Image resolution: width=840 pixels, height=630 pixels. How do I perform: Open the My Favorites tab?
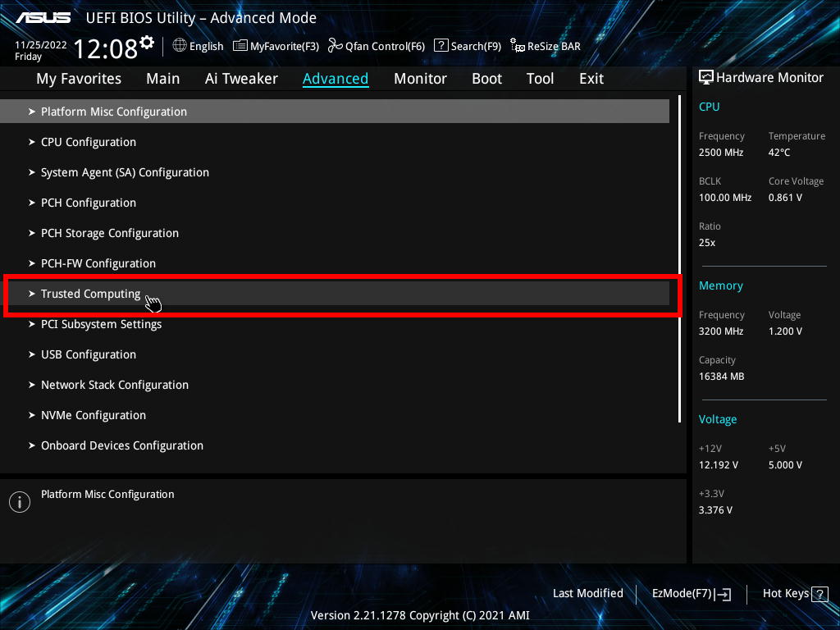(79, 79)
